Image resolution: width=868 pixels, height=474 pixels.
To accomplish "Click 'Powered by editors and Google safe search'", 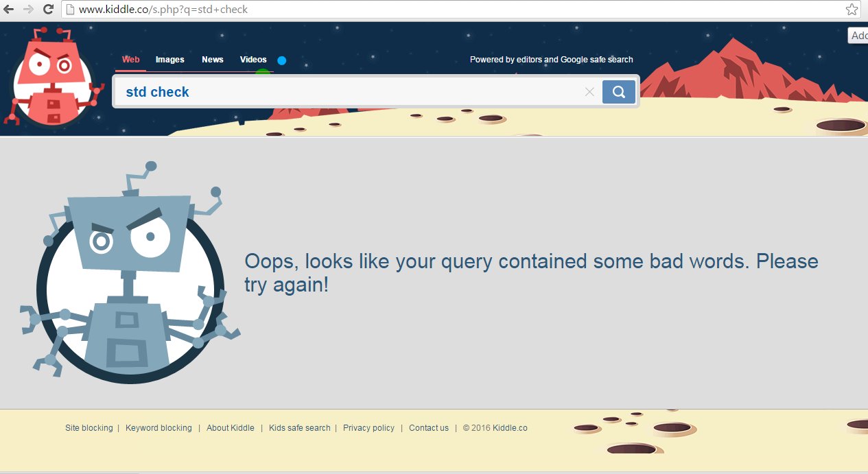I will (552, 60).
